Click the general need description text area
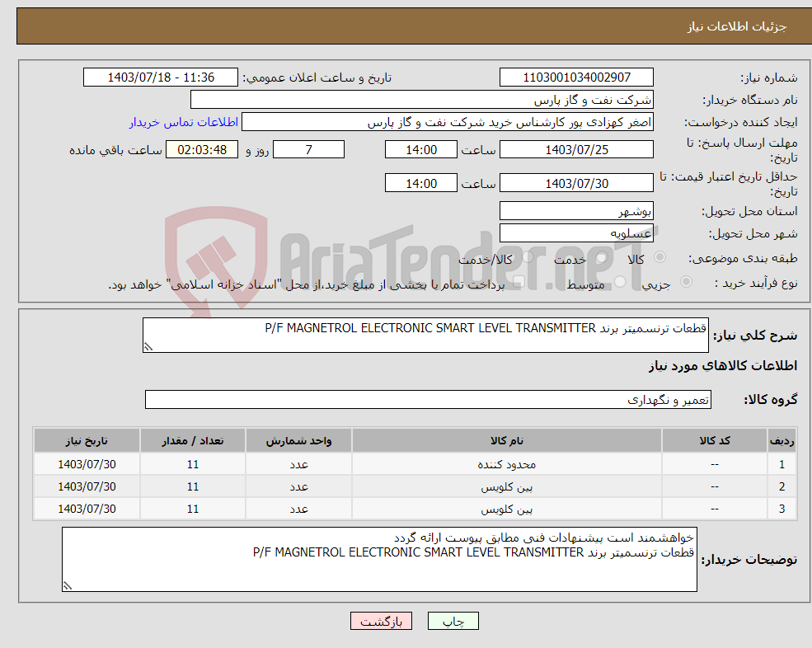Screen dimensions: 812x648 click(425, 336)
